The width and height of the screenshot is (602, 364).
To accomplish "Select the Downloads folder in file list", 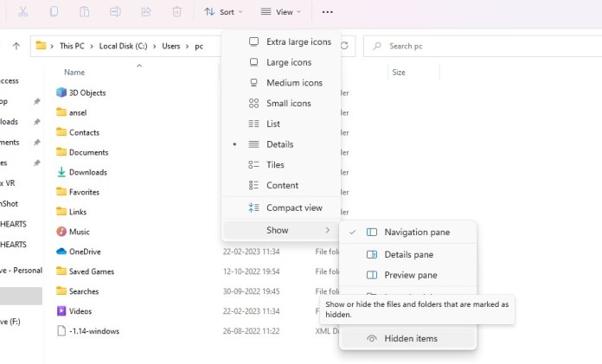I will click(x=87, y=172).
